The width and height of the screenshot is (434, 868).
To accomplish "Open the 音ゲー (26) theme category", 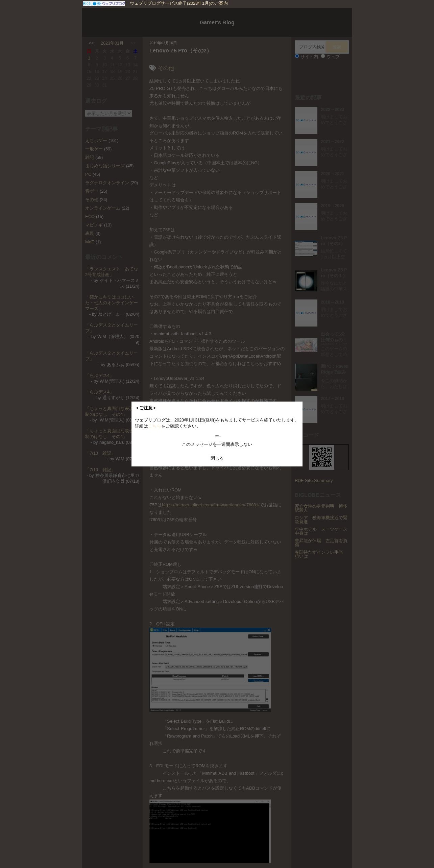I will tap(92, 191).
